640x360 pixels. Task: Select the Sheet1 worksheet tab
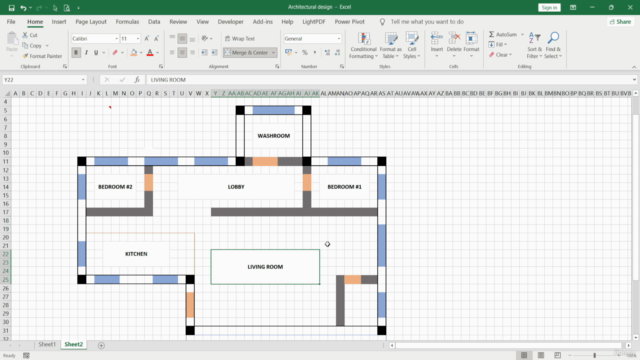pos(47,344)
